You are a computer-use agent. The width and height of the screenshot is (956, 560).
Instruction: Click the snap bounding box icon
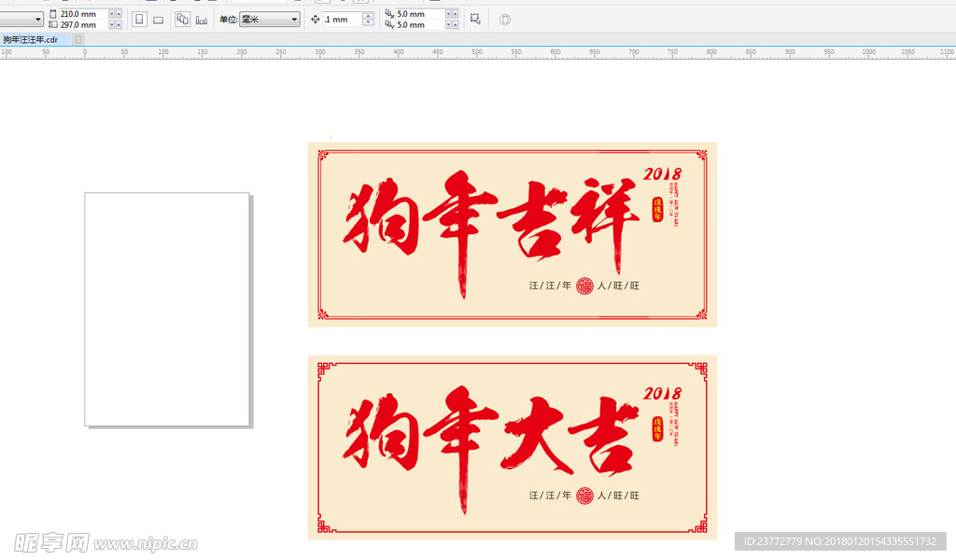tap(473, 20)
